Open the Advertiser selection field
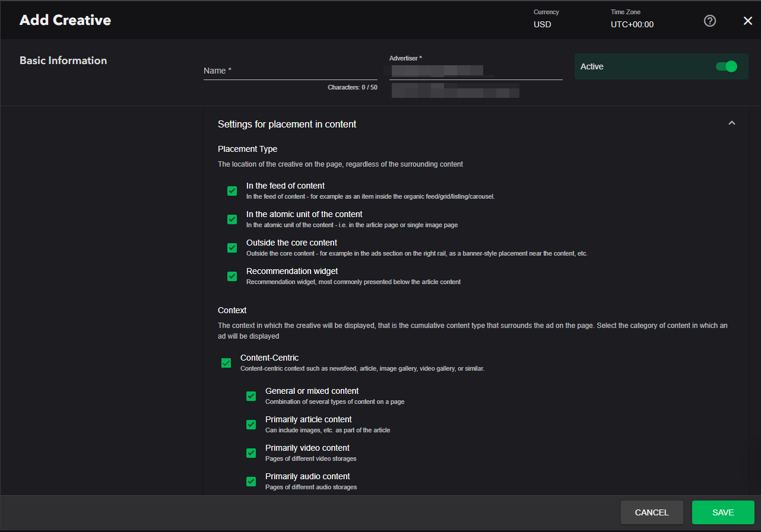 475,71
